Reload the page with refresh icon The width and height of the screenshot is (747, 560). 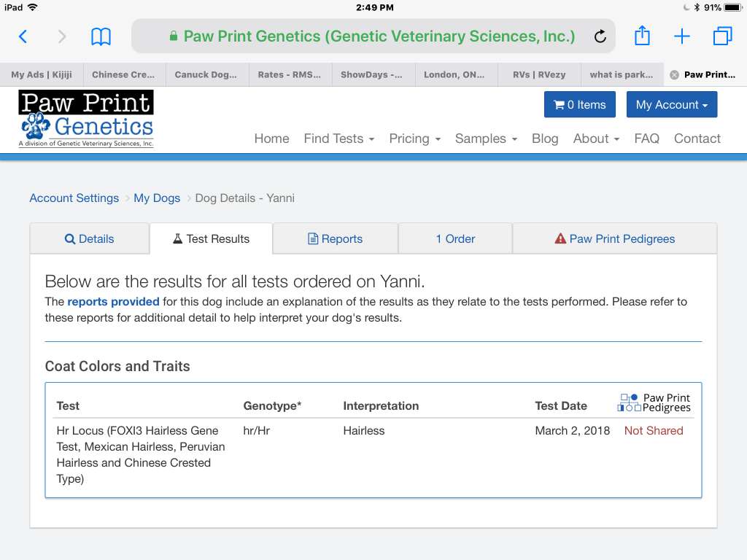coord(600,36)
